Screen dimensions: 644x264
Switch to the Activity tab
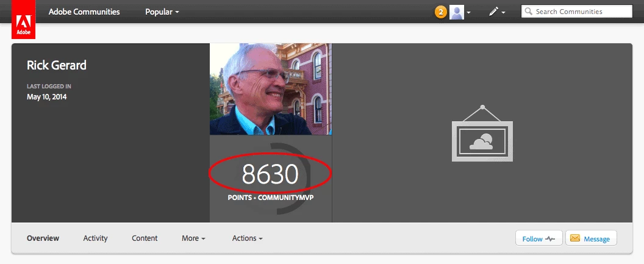(x=95, y=238)
